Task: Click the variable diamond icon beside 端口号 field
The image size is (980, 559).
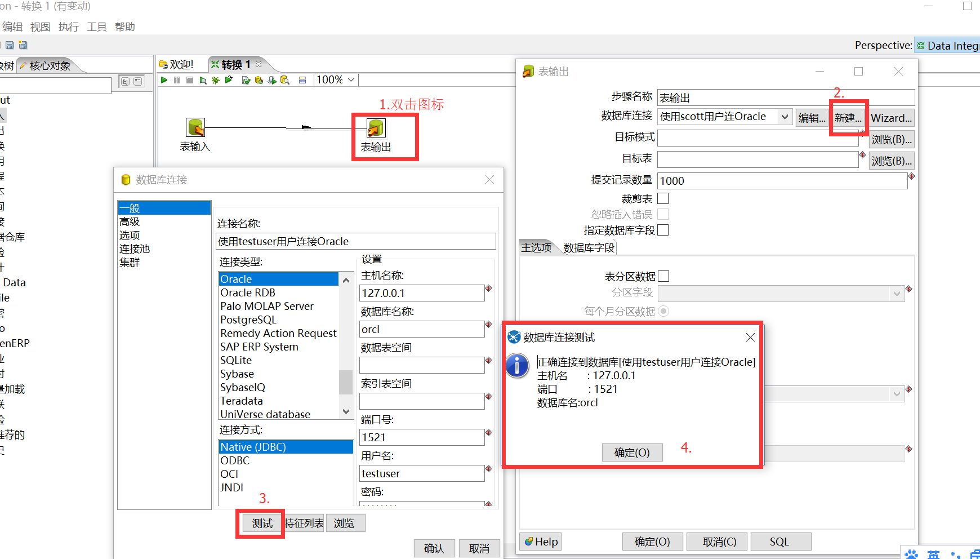Action: (x=488, y=433)
